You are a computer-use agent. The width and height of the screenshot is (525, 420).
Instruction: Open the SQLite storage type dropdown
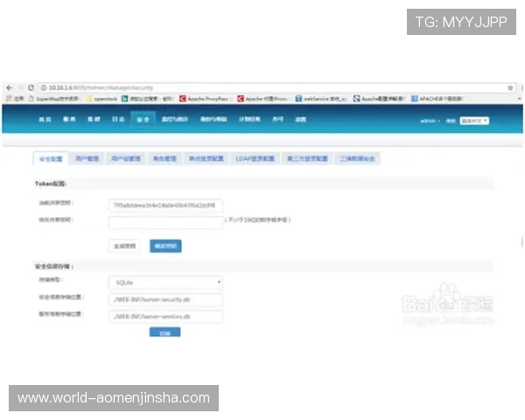pyautogui.click(x=165, y=283)
